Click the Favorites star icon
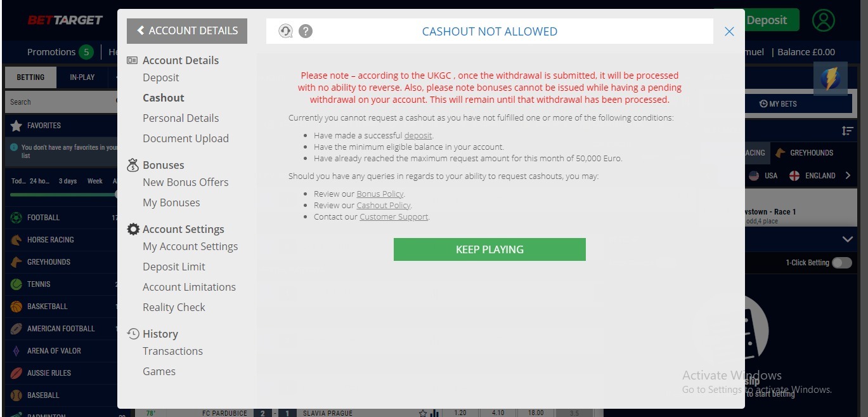The height and width of the screenshot is (417, 868). pos(16,126)
